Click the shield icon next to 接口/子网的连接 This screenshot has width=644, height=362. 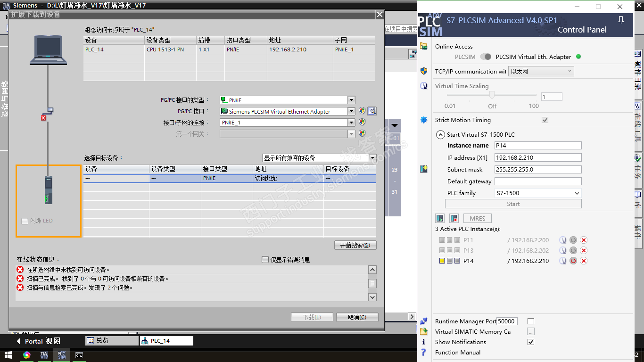[x=362, y=122]
